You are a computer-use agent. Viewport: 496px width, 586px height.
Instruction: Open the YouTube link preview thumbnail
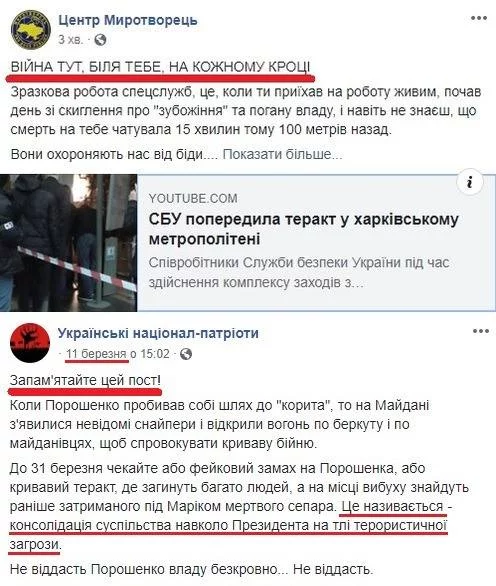coord(68,243)
